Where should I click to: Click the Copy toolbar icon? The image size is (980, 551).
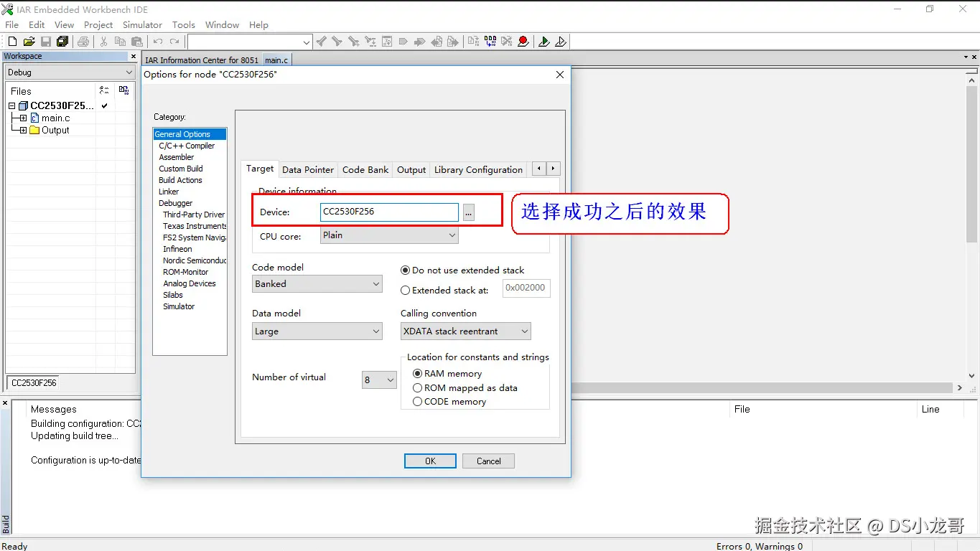[120, 42]
